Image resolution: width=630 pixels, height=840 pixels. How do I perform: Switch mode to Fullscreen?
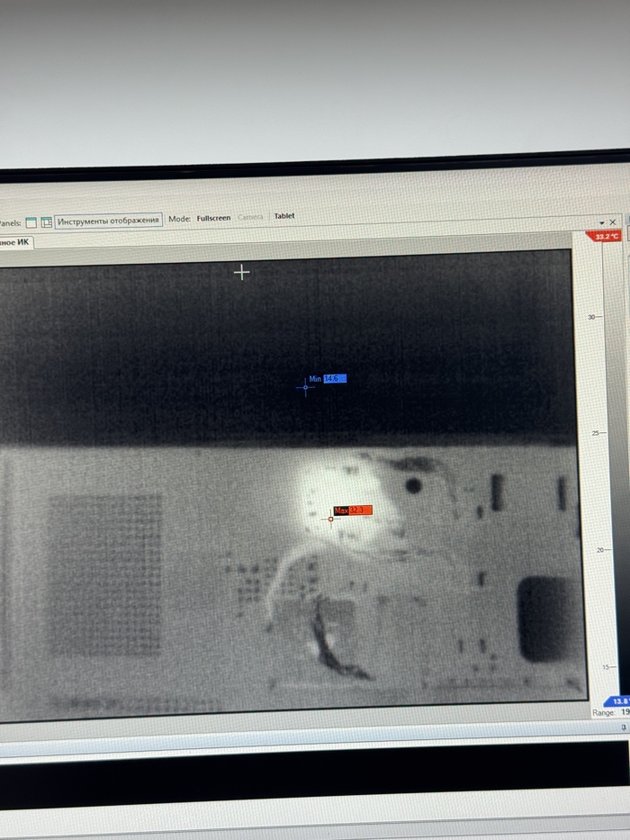[214, 218]
